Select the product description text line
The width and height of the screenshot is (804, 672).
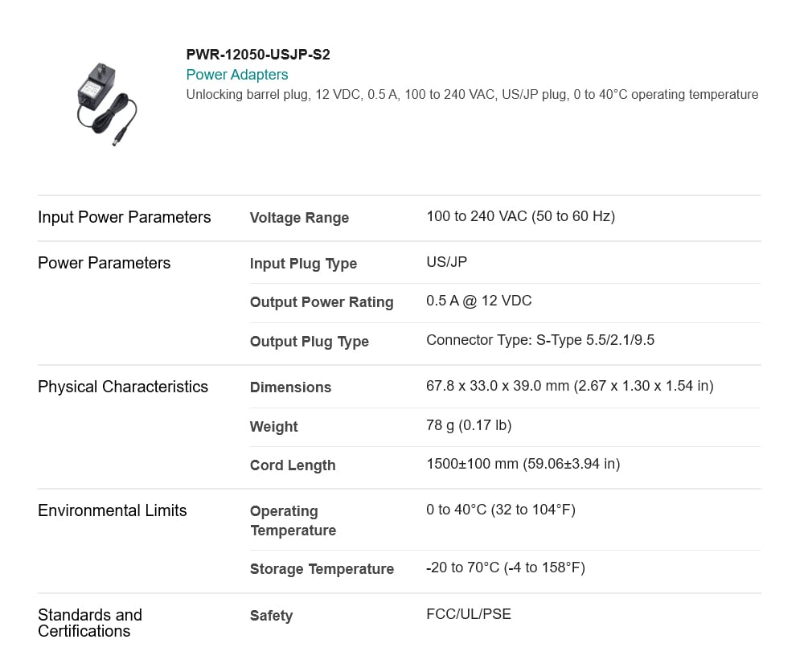472,94
